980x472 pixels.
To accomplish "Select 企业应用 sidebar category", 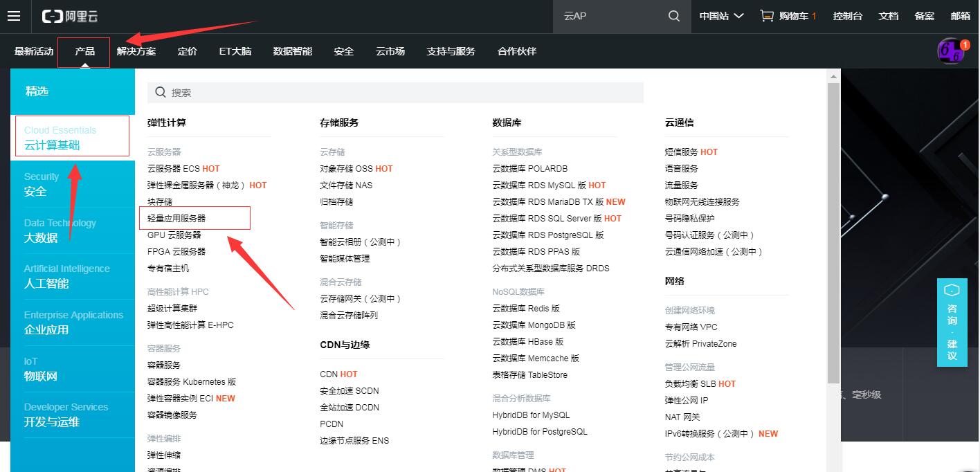I will coord(73,323).
